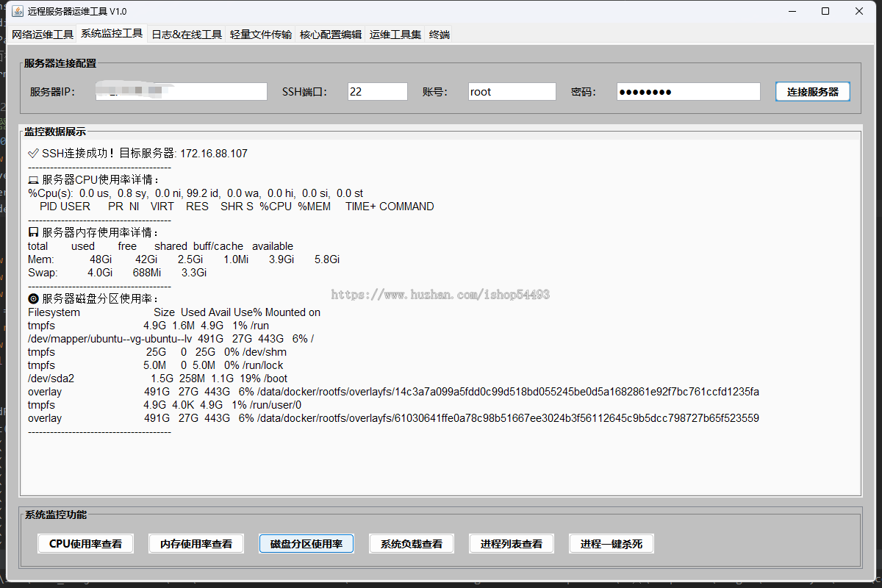Click the tmpfs /run row
Image resolution: width=882 pixels, height=588 pixels.
(x=148, y=326)
